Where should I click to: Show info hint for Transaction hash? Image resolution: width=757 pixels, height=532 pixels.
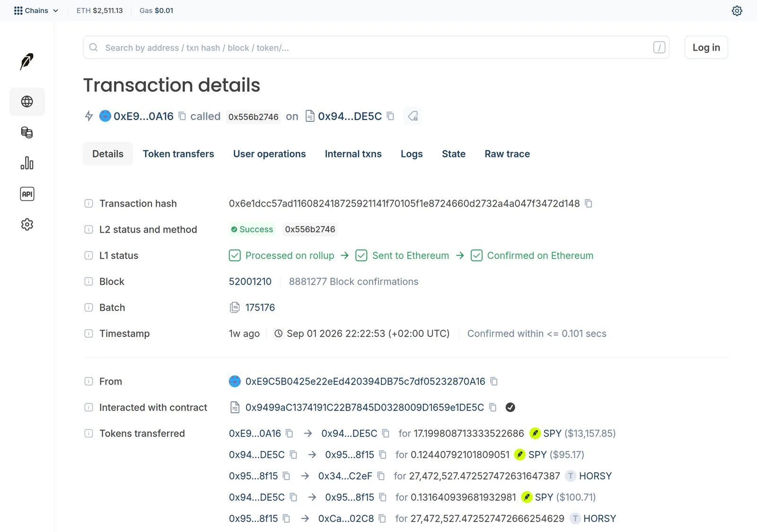88,203
